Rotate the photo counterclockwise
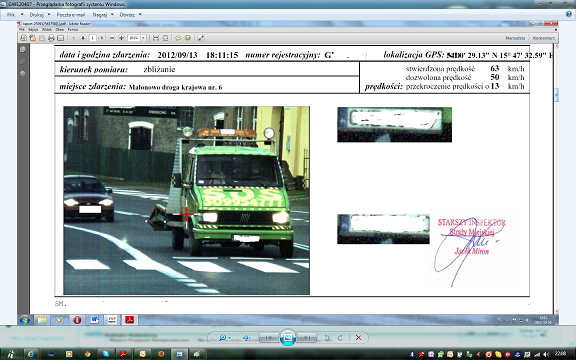Screen dimensions: 576x360 tap(327, 338)
